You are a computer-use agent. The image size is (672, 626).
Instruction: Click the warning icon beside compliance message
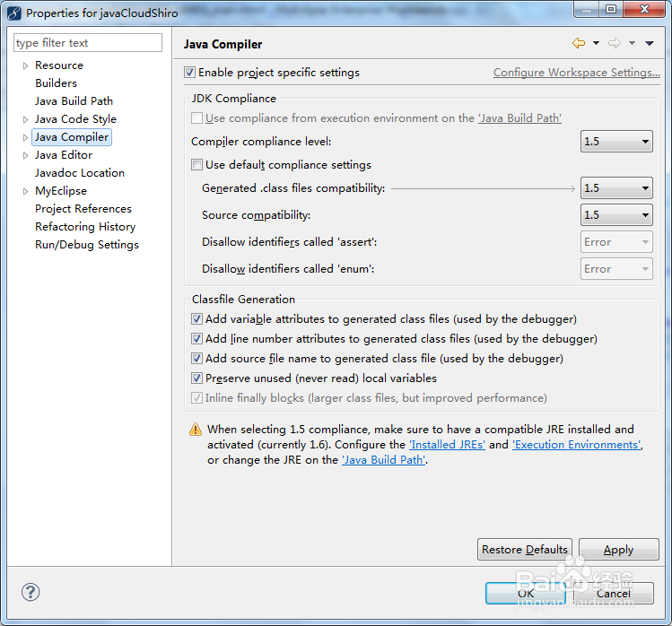tap(196, 430)
